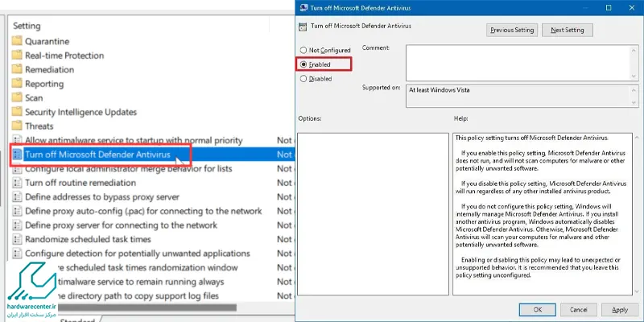Select 'Allow antimalware service to startup with normal priority'
This screenshot has width=644, height=322.
pos(134,140)
